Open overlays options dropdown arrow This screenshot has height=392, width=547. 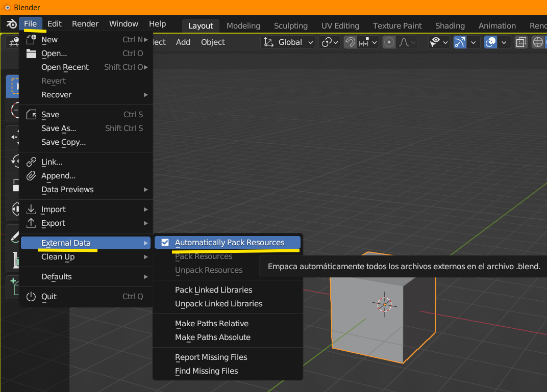click(x=504, y=42)
